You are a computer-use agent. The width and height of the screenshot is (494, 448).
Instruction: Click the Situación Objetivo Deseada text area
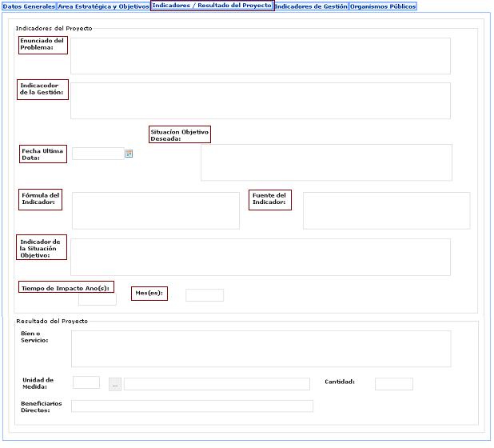click(326, 162)
